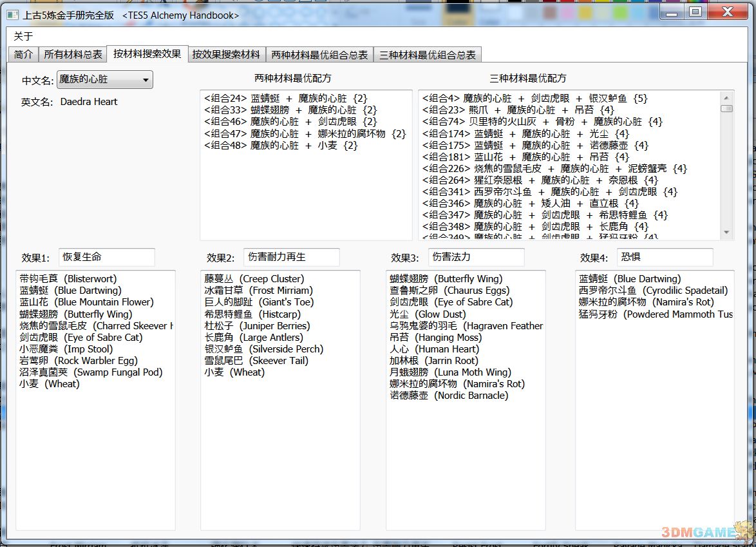Select 藤蔓丛 (Creep Cluster)

pos(254,279)
